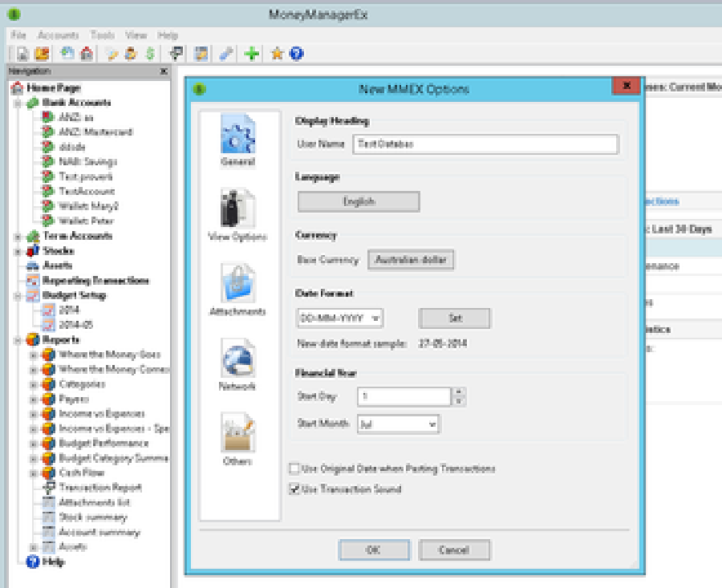Click the OK button
This screenshot has height=588, width=722.
click(x=374, y=549)
